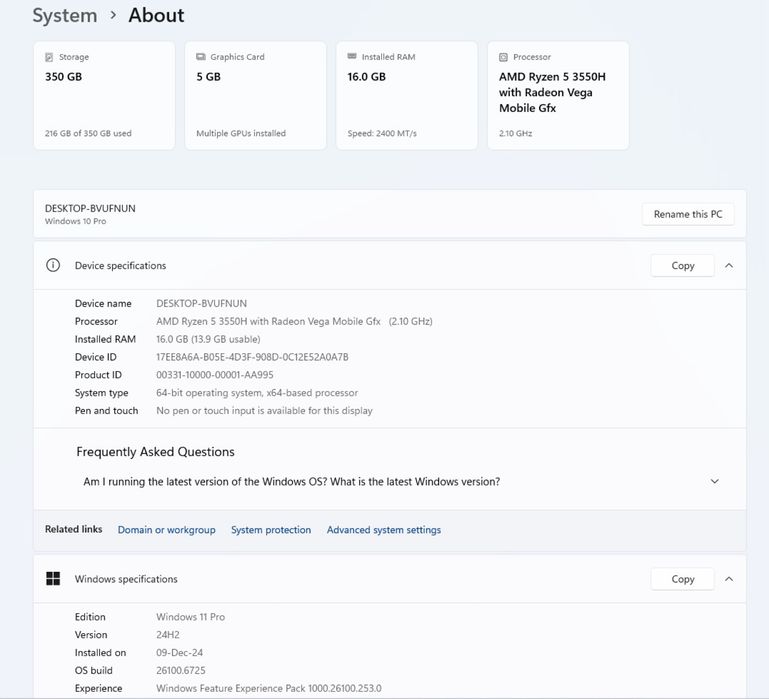This screenshot has width=769, height=699.
Task: Collapse the Windows specifications section
Action: 729,579
